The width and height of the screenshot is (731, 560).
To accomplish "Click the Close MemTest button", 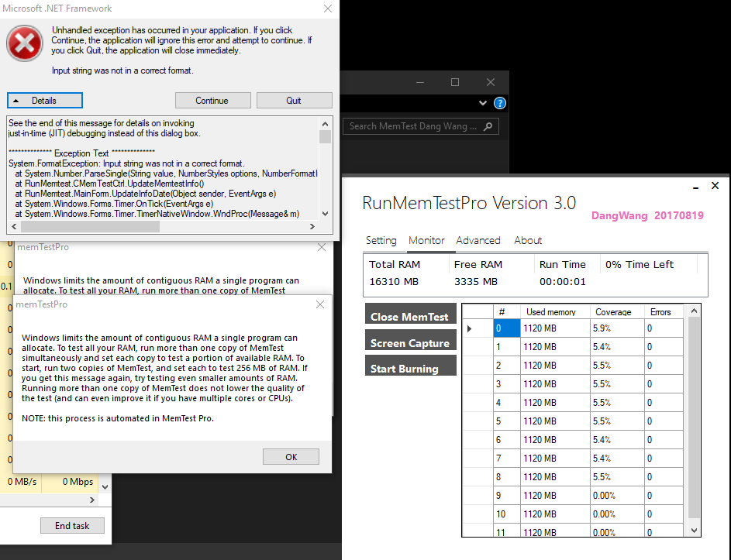I will coord(410,314).
